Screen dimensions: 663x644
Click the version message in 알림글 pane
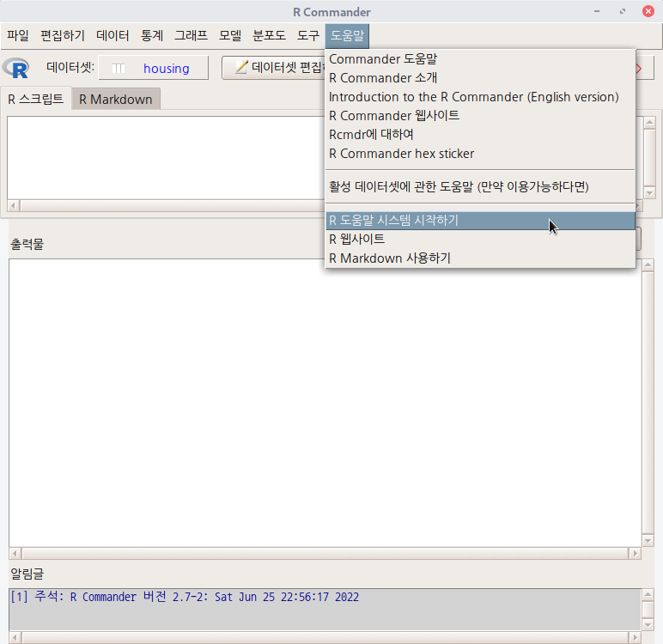(x=185, y=597)
